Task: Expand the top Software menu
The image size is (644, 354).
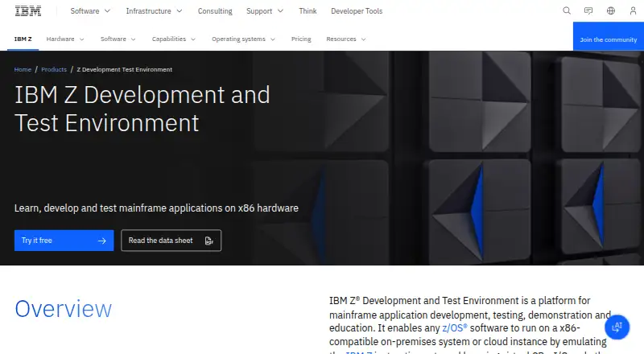Action: (90, 11)
